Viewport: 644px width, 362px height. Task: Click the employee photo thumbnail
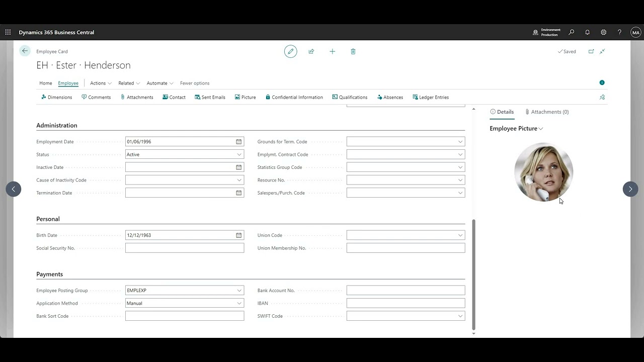(543, 172)
